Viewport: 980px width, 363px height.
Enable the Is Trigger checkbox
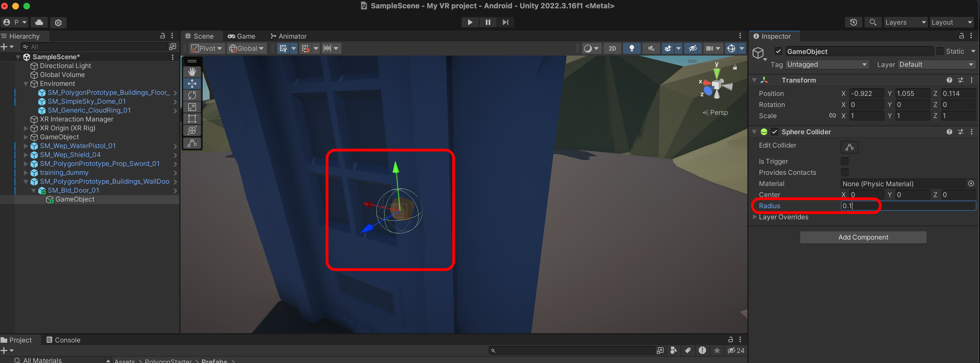[845, 161]
